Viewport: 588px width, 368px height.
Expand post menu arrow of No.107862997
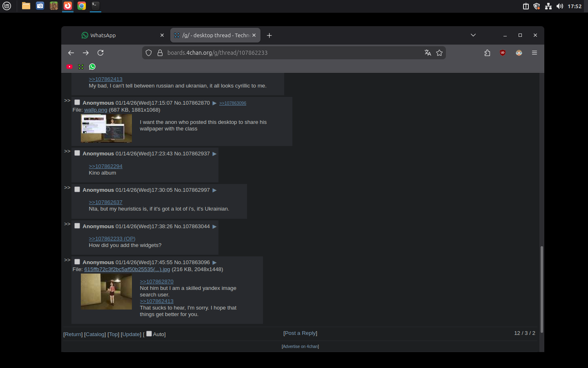[214, 190]
